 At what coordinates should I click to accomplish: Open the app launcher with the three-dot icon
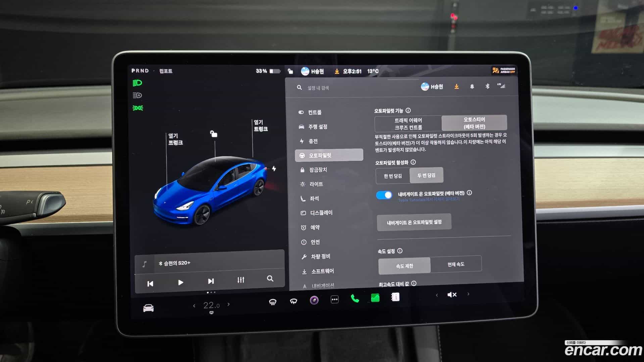(335, 299)
